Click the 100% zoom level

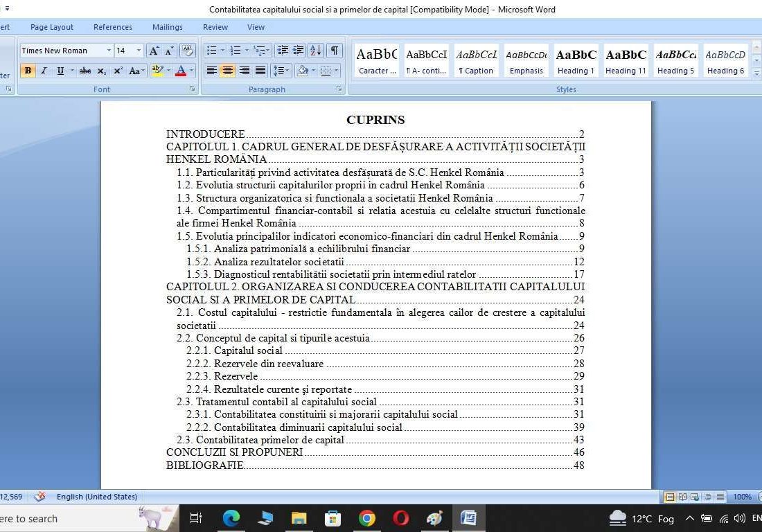point(742,497)
